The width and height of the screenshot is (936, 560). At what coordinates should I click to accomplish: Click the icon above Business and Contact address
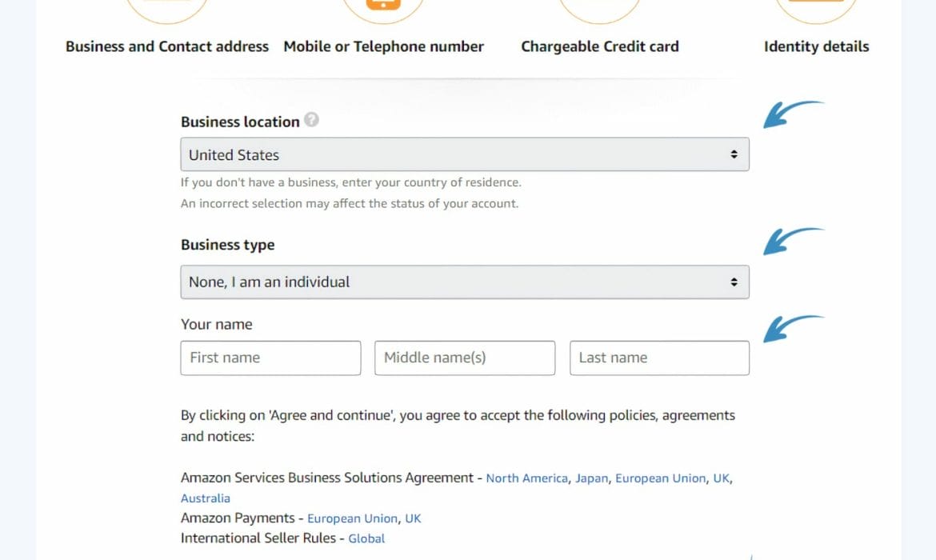pos(166,8)
